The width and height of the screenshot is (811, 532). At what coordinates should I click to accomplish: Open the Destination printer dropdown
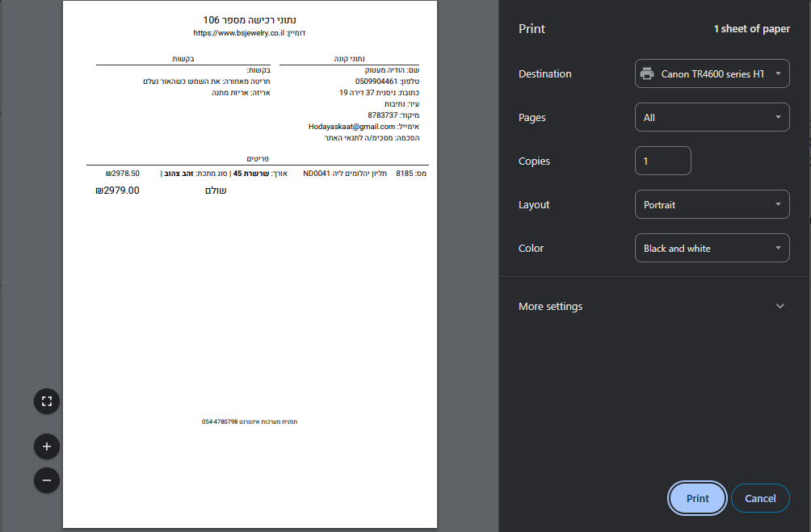pos(712,73)
